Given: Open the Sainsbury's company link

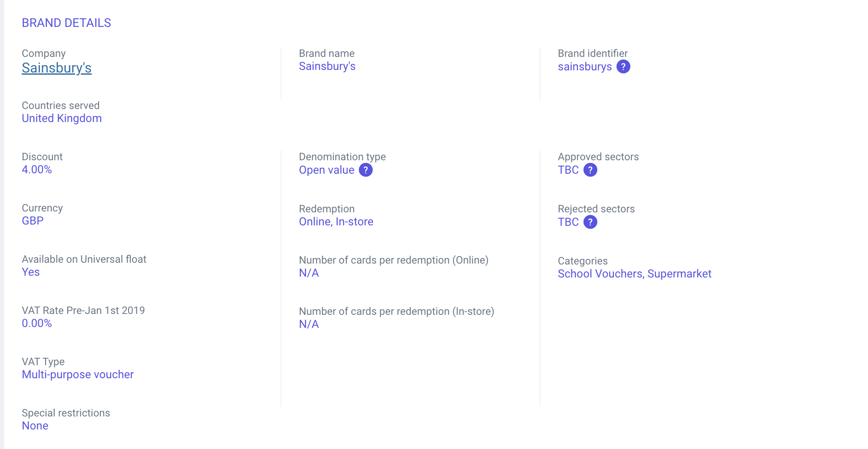Looking at the screenshot, I should click(x=56, y=68).
